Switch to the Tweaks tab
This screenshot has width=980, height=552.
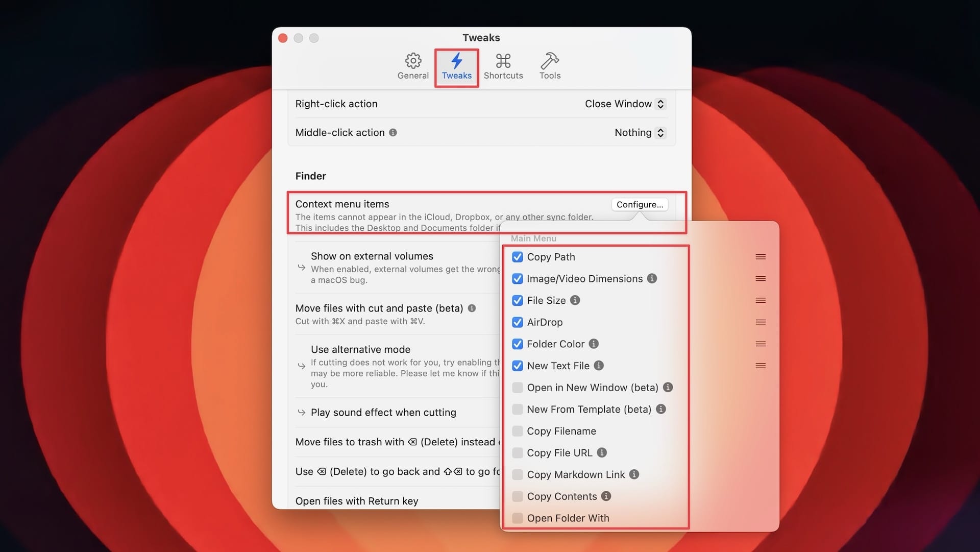pyautogui.click(x=456, y=66)
